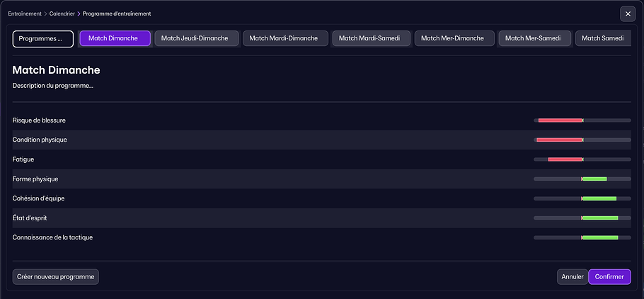Screen dimensions: 644x299
Task: Select the Match Samedi tab
Action: (602, 38)
